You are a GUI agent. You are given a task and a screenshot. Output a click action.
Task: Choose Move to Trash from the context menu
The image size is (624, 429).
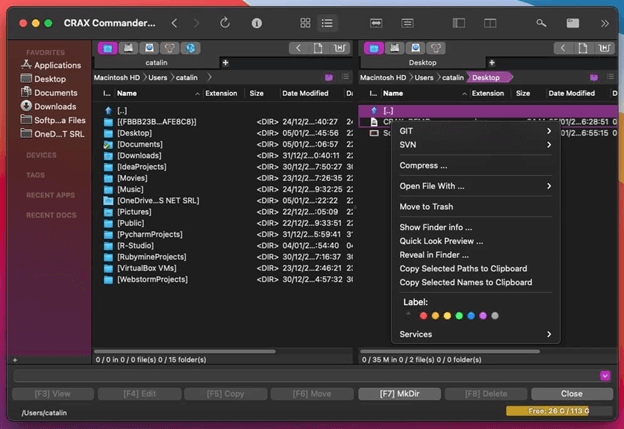[426, 207]
